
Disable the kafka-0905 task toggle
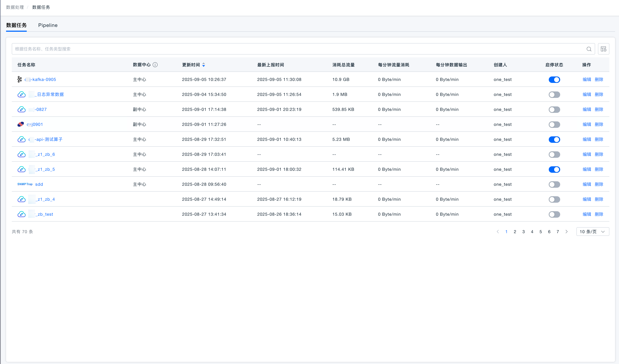554,80
